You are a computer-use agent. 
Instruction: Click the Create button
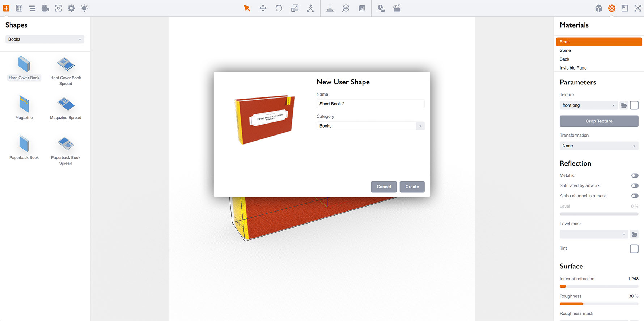coord(412,187)
